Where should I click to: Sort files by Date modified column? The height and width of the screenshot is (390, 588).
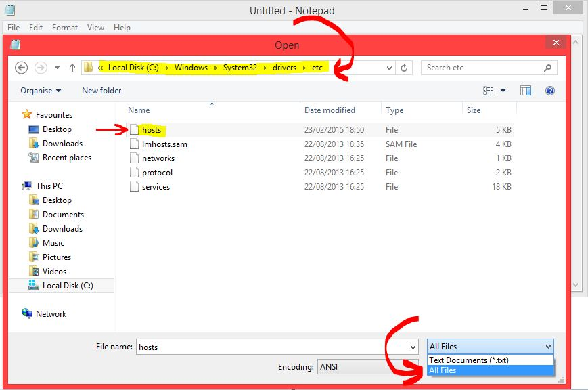point(330,110)
